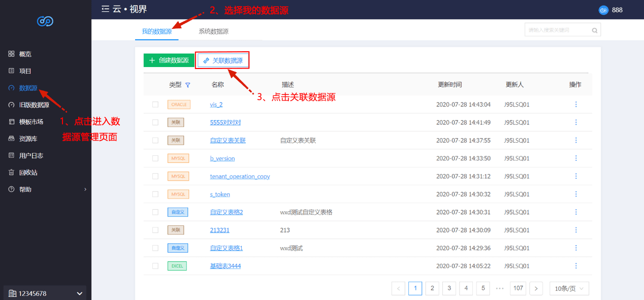The image size is (644, 300).
Task: Open the actions menu for tenant_operation_copy row
Action: [576, 176]
